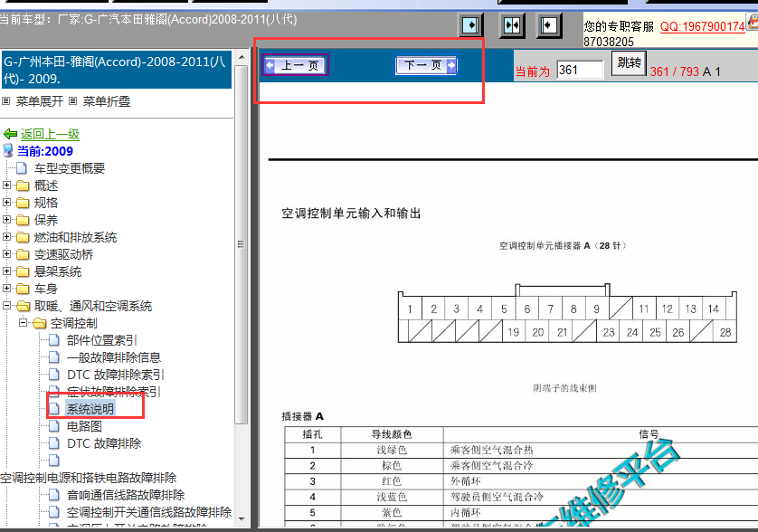This screenshot has height=532, width=758.
Task: Select the 系统说明 page
Action: click(x=90, y=409)
